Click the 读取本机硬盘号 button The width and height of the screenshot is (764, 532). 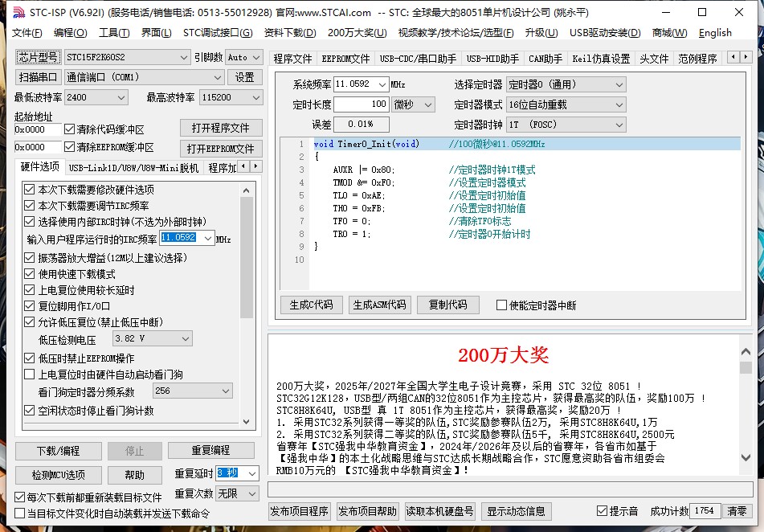tap(439, 511)
